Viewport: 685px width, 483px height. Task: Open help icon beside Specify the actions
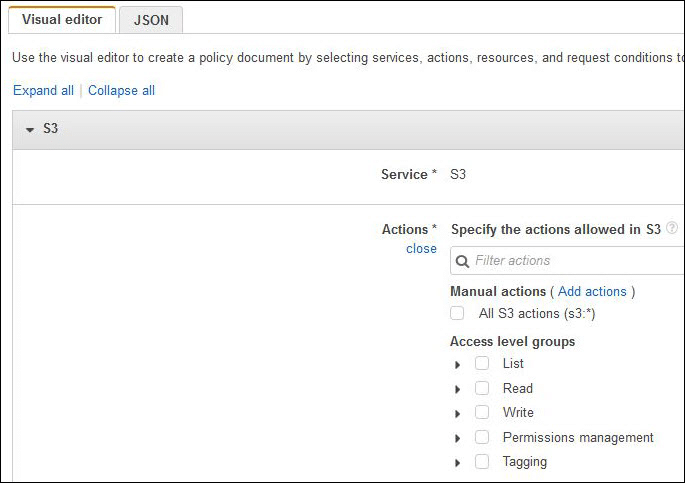(x=672, y=228)
